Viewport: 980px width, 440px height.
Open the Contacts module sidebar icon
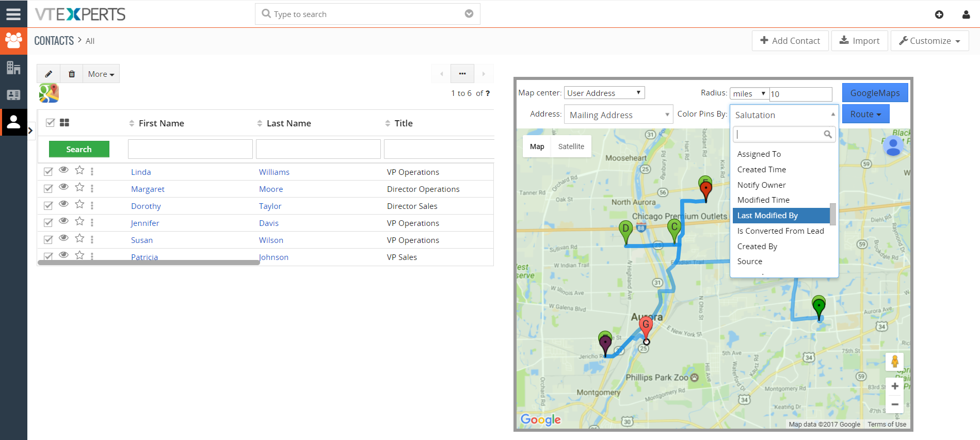click(x=13, y=41)
